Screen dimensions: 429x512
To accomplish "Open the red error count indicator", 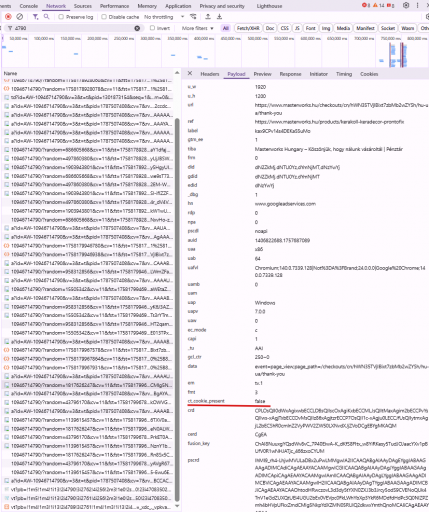I will (366, 5).
